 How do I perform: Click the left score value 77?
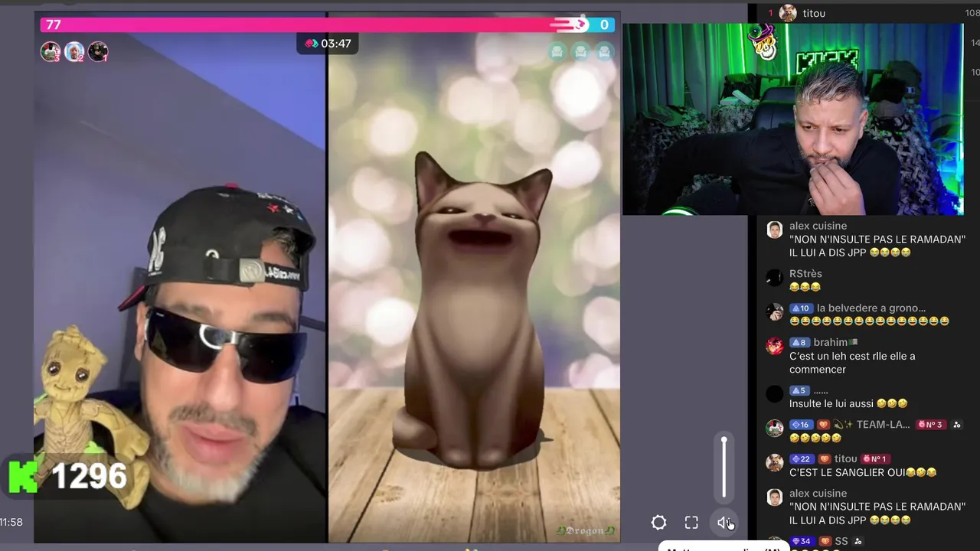point(54,24)
